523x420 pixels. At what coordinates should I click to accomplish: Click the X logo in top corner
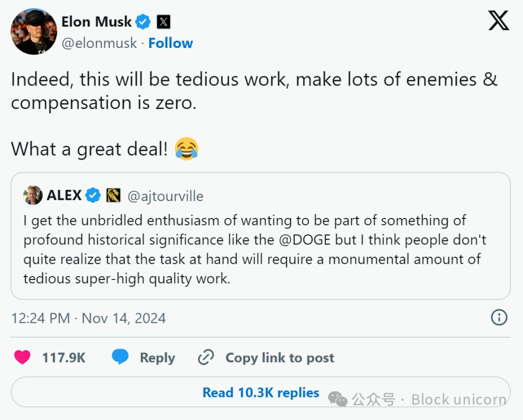point(498,21)
